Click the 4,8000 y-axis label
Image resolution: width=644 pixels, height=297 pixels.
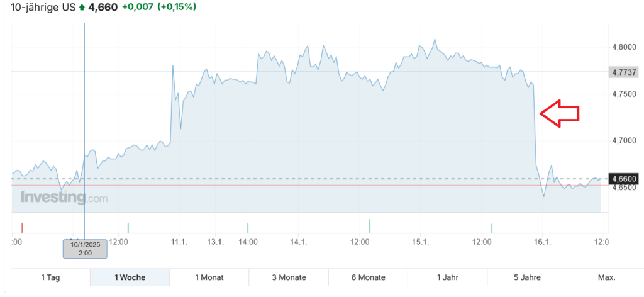click(x=624, y=47)
